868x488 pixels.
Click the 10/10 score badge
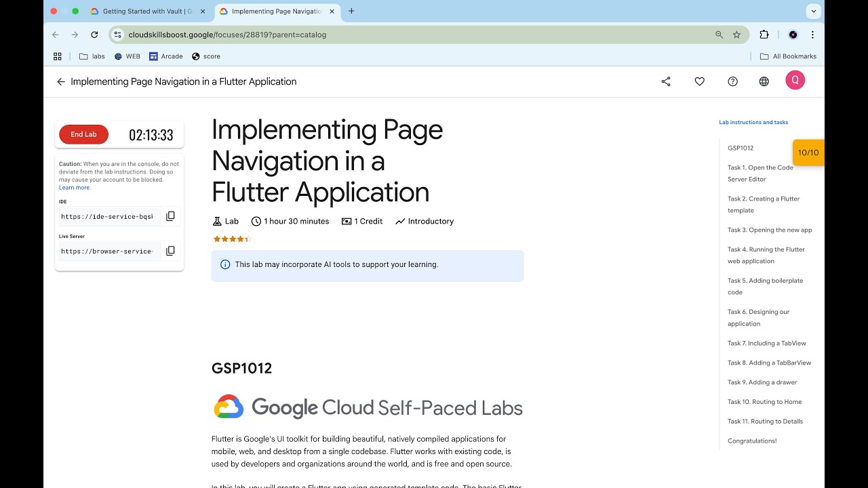click(808, 152)
